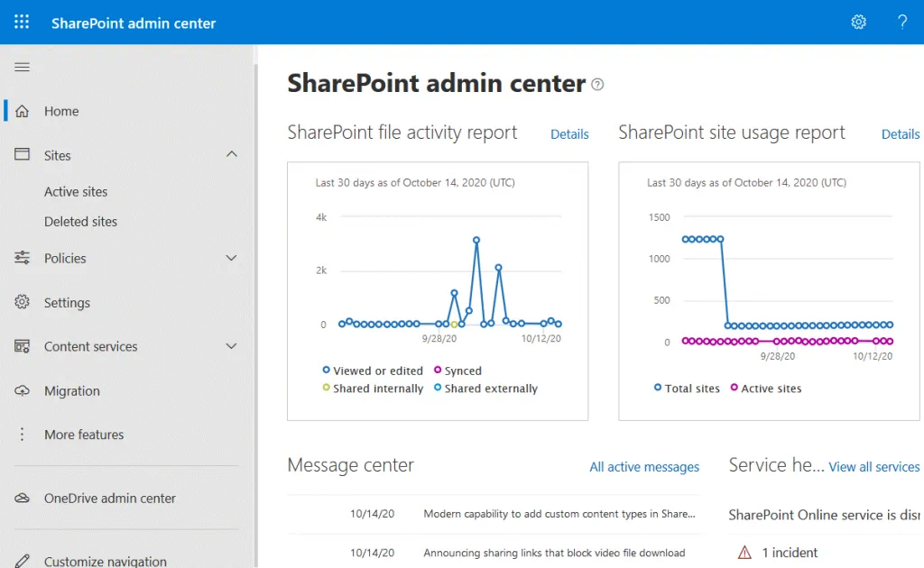Click the Migration cloud upload icon
The image size is (924, 568).
[x=23, y=390]
